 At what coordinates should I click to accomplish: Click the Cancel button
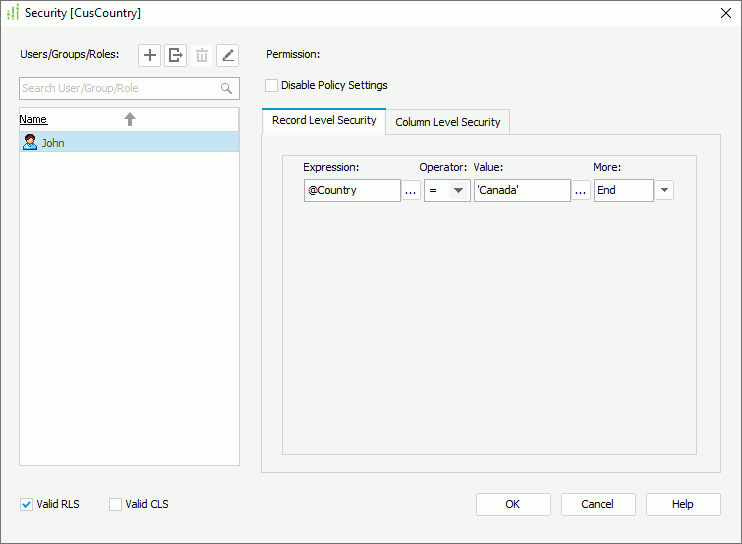pos(598,504)
